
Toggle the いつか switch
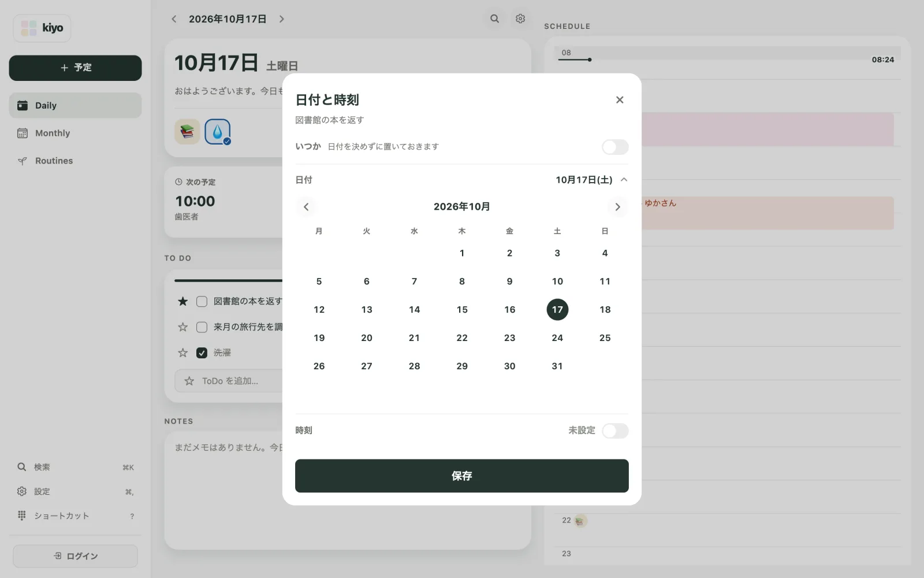(615, 147)
